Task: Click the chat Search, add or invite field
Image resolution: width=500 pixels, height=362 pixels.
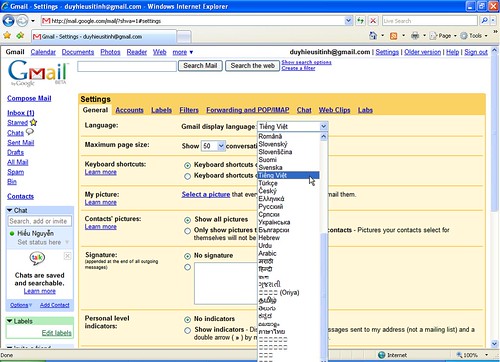Action: pos(40,221)
